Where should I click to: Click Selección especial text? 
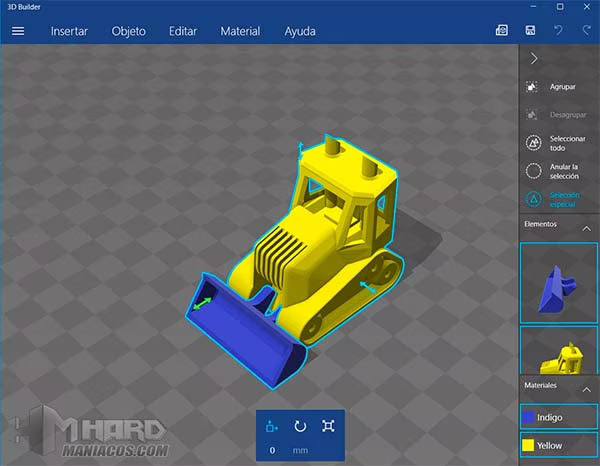(564, 199)
